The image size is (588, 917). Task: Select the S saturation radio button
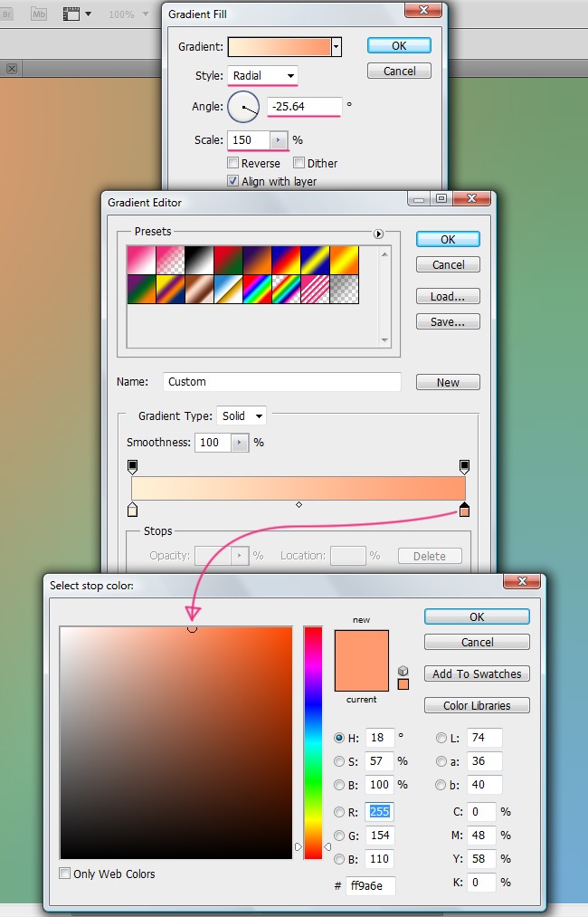339,761
